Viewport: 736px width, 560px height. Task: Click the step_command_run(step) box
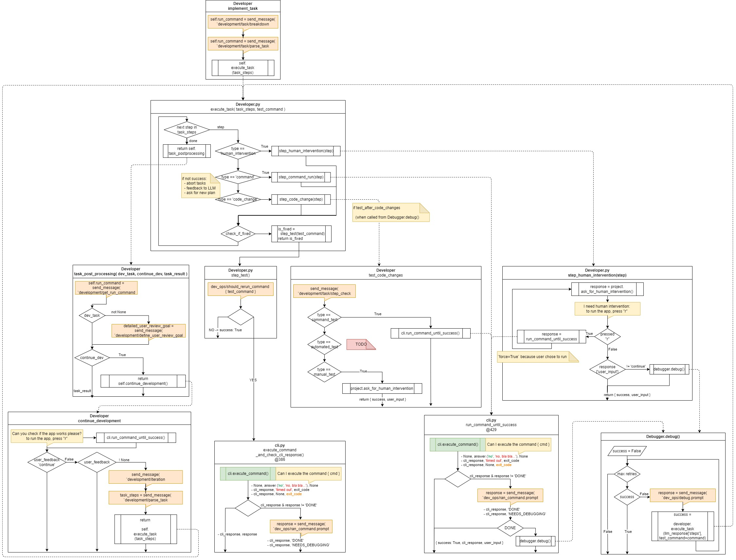pyautogui.click(x=301, y=177)
